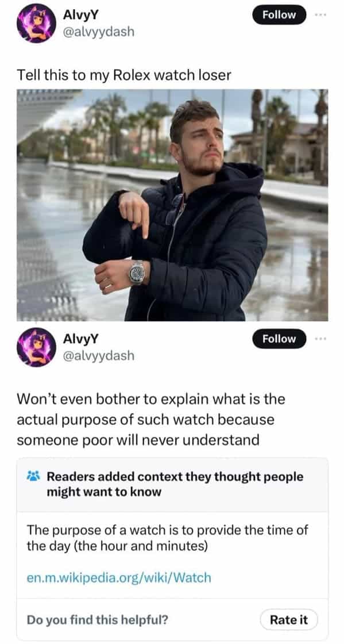The height and width of the screenshot is (644, 344).
Task: Click the @alvyydash handle in top tweet
Action: (x=98, y=31)
